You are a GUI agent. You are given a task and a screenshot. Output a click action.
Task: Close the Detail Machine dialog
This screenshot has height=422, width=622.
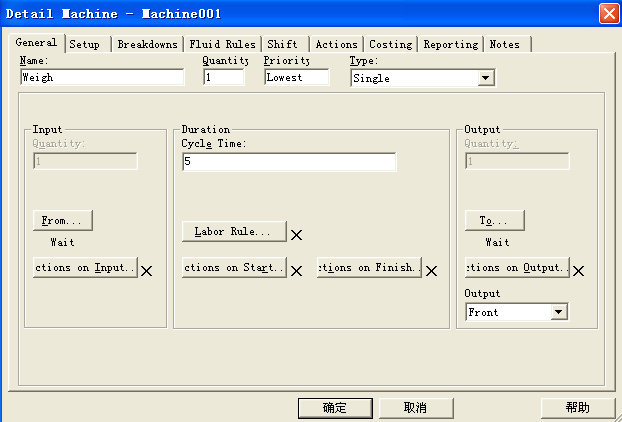607,13
